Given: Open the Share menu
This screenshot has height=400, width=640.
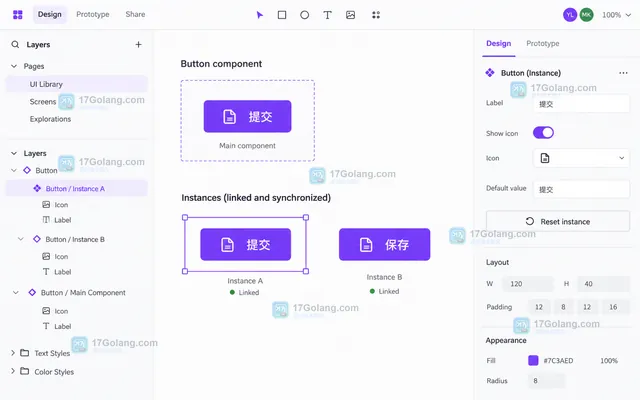Looking at the screenshot, I should [135, 14].
